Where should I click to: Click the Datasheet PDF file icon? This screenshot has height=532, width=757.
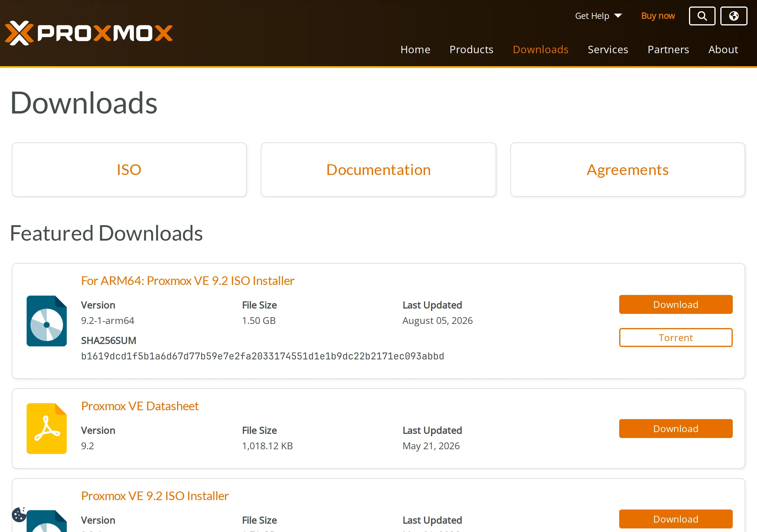tap(47, 429)
